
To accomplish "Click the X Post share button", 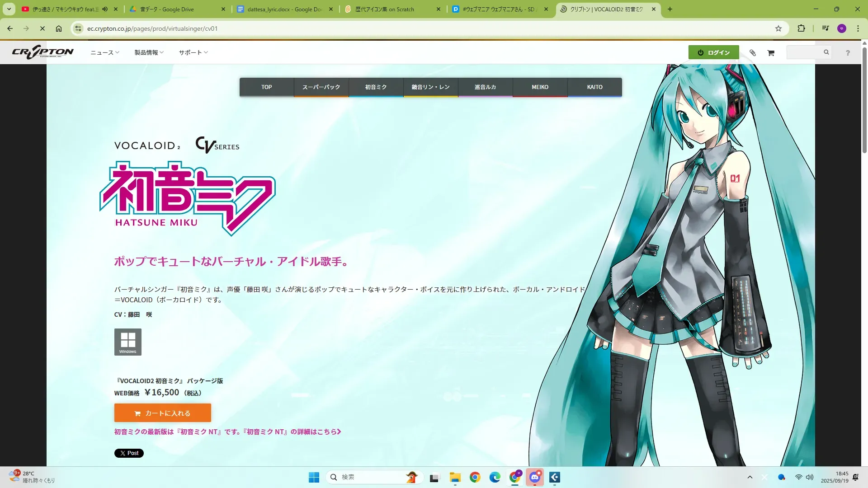I will (x=129, y=453).
